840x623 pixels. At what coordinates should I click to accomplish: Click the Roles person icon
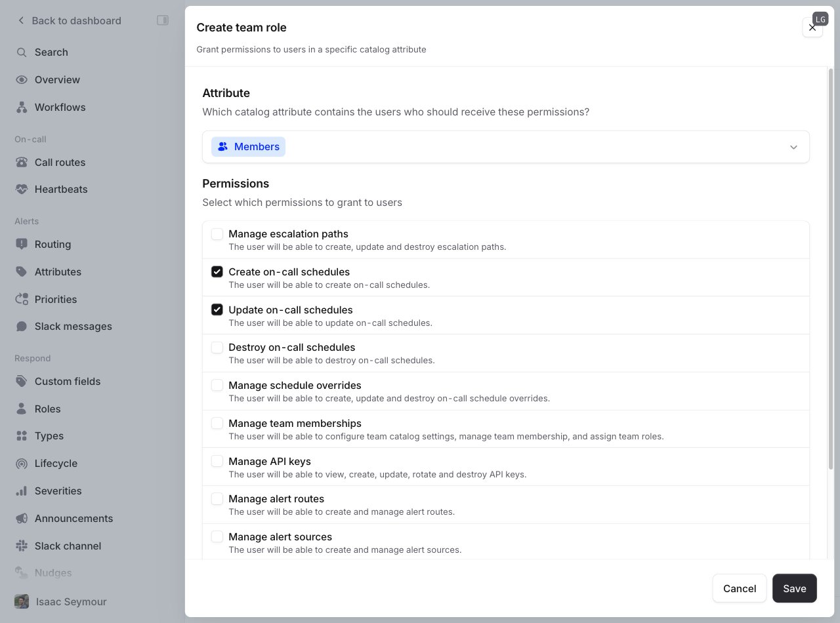[22, 409]
